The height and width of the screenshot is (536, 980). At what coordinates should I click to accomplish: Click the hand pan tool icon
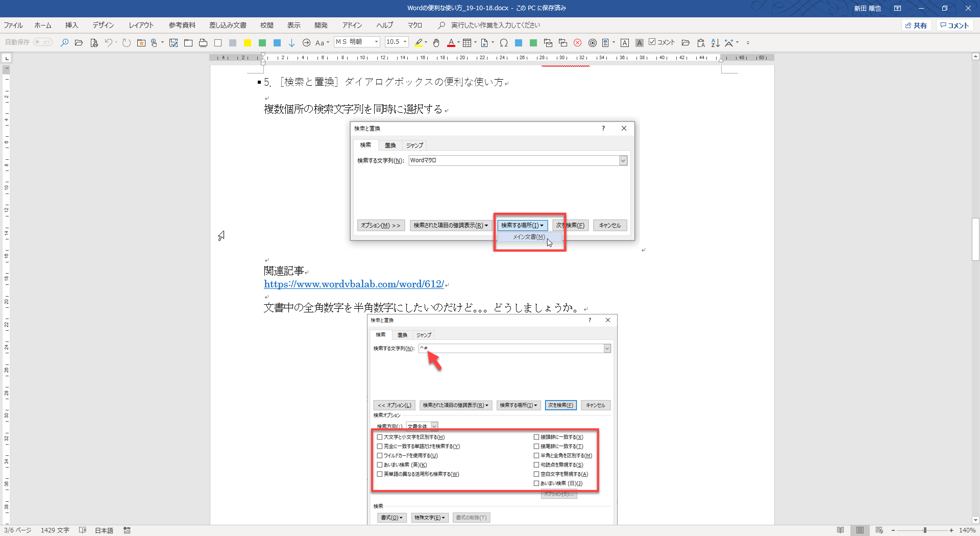(x=436, y=43)
